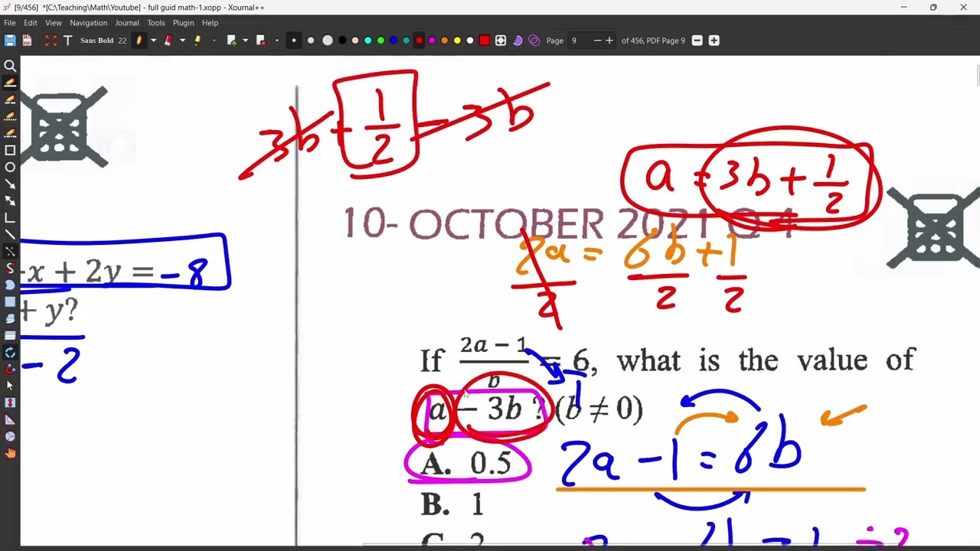The width and height of the screenshot is (980, 551).
Task: Increase page number with plus
Action: pyautogui.click(x=609, y=41)
